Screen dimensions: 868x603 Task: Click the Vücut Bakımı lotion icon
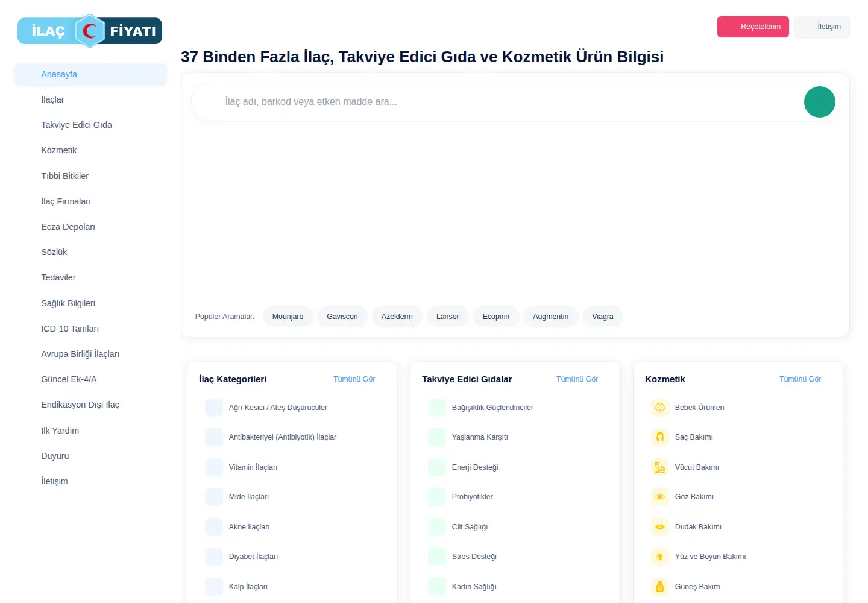(660, 467)
